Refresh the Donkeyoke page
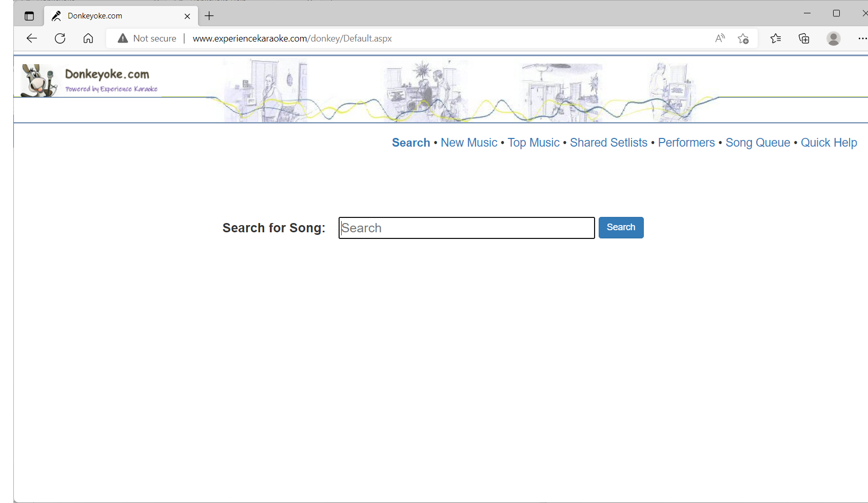 tap(60, 38)
